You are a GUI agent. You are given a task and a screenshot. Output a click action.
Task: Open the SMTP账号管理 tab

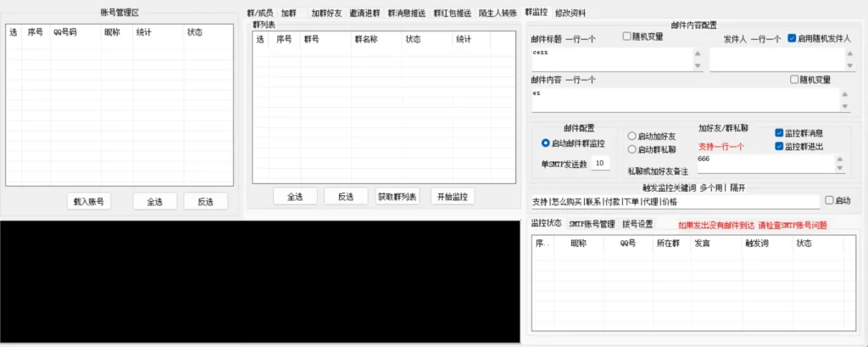(x=592, y=224)
